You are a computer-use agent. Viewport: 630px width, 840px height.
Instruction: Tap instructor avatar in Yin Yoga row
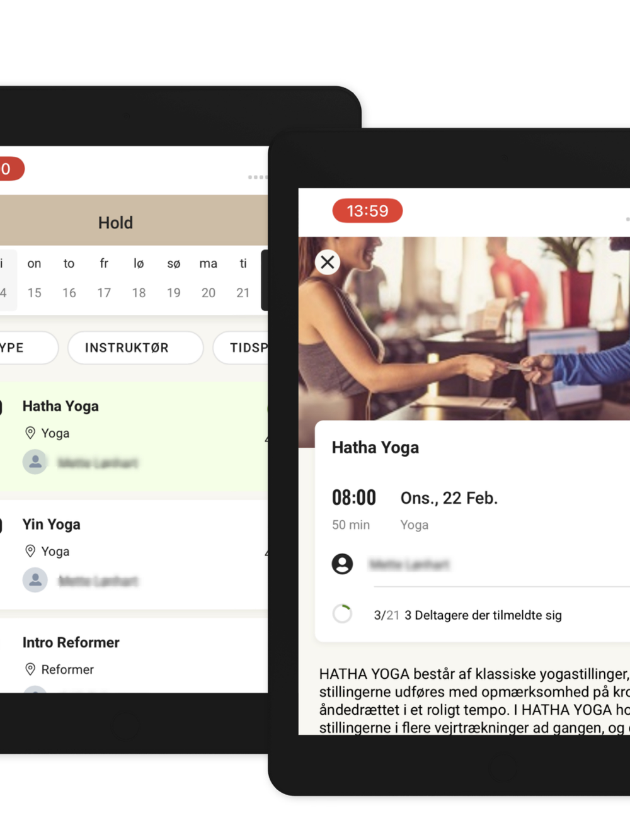coord(35,579)
